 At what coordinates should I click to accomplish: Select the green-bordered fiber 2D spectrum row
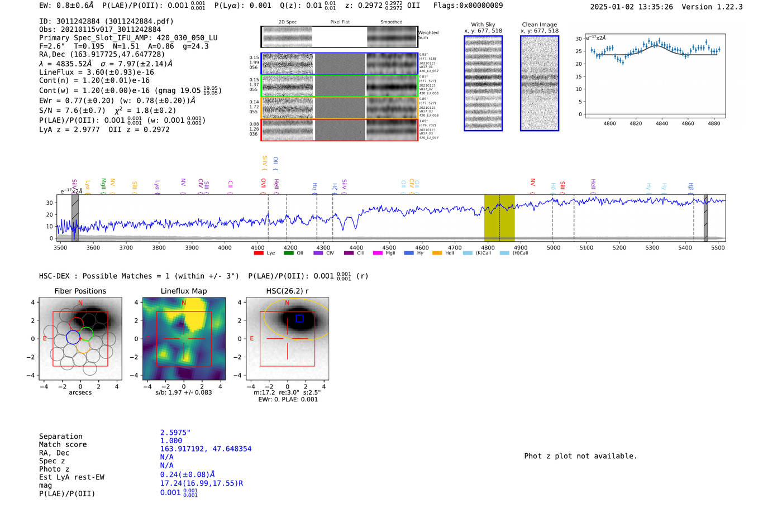[339, 86]
